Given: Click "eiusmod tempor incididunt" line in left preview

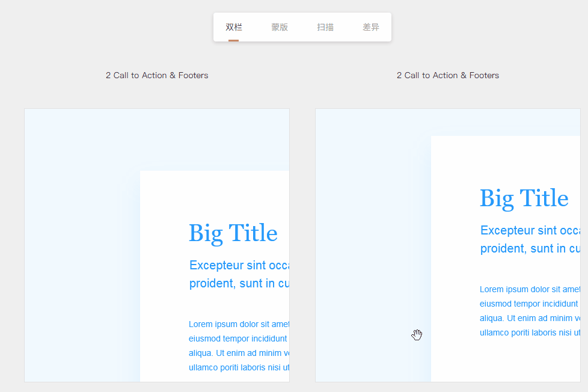Looking at the screenshot, I should click(238, 338).
